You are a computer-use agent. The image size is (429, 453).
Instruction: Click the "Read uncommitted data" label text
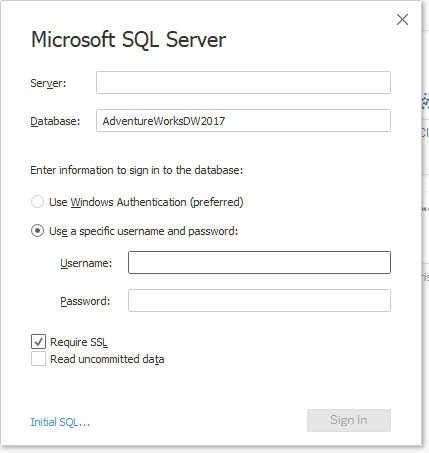(107, 359)
